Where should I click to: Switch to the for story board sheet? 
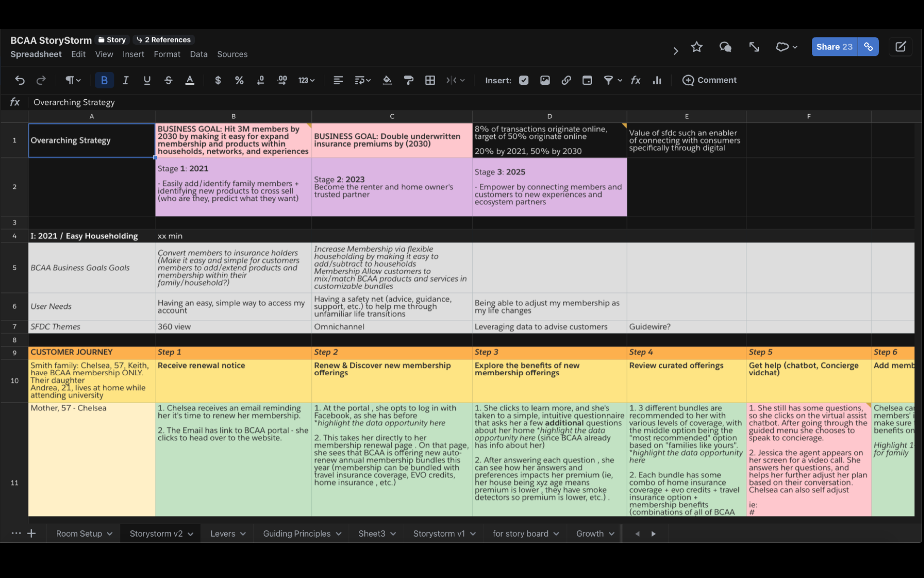(520, 534)
